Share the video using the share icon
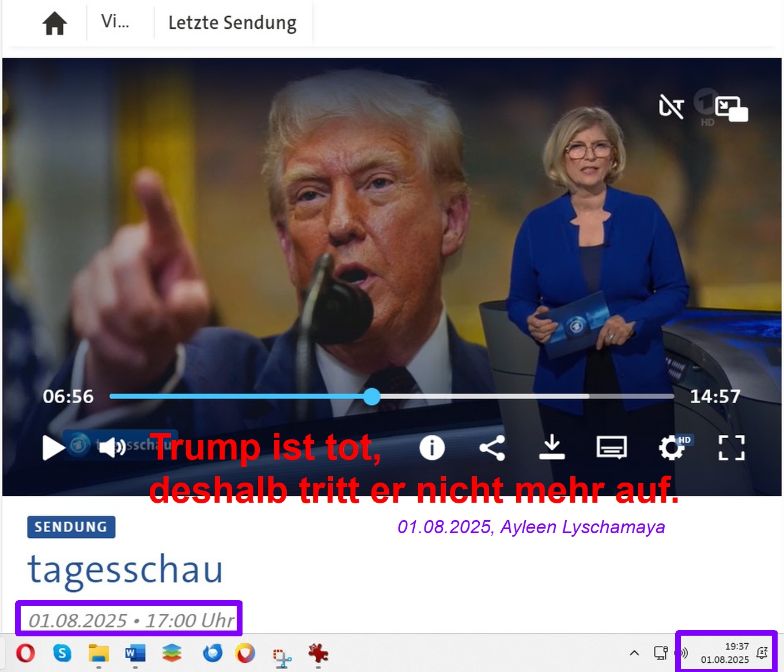 (492, 447)
